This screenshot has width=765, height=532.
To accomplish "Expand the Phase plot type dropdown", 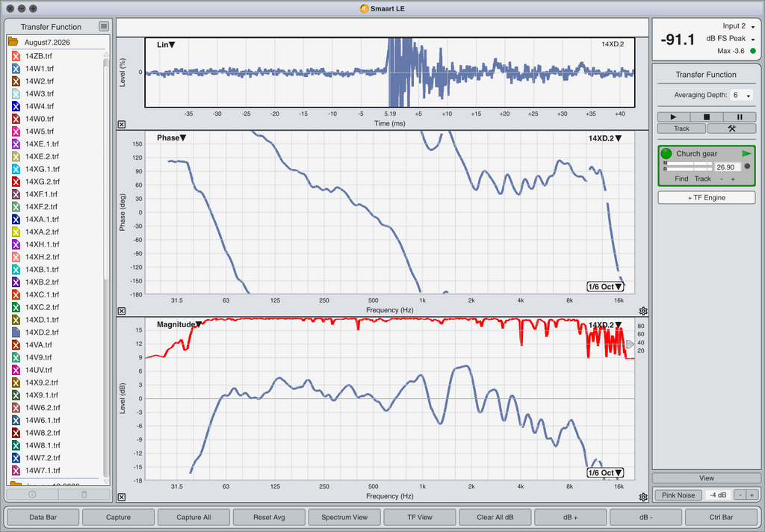I will click(x=171, y=137).
